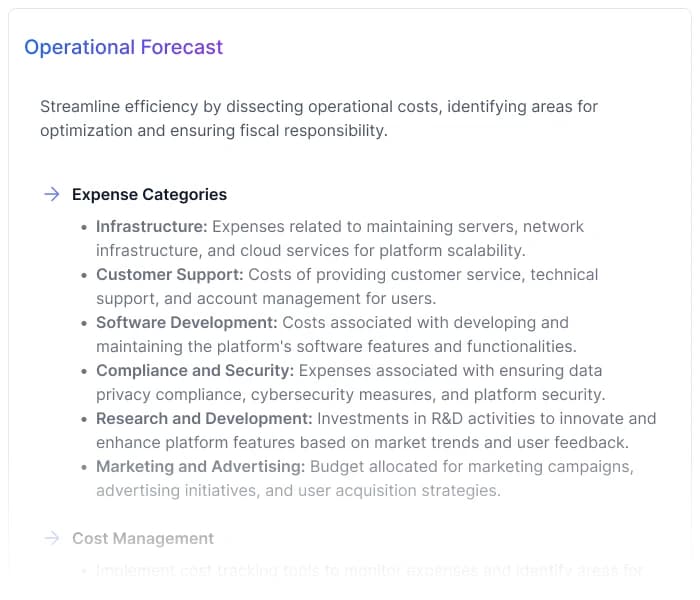Click the bold Infrastructure label

[151, 226]
